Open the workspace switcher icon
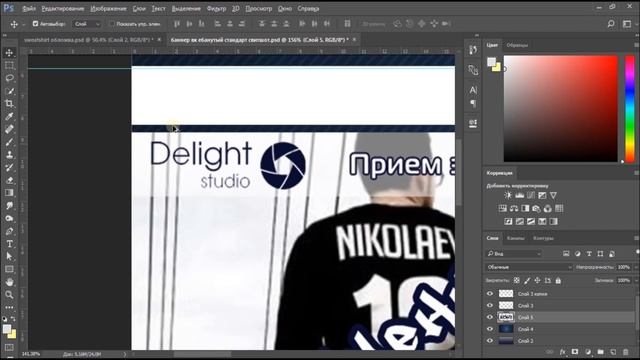Image resolution: width=640 pixels, height=360 pixels. click(627, 24)
